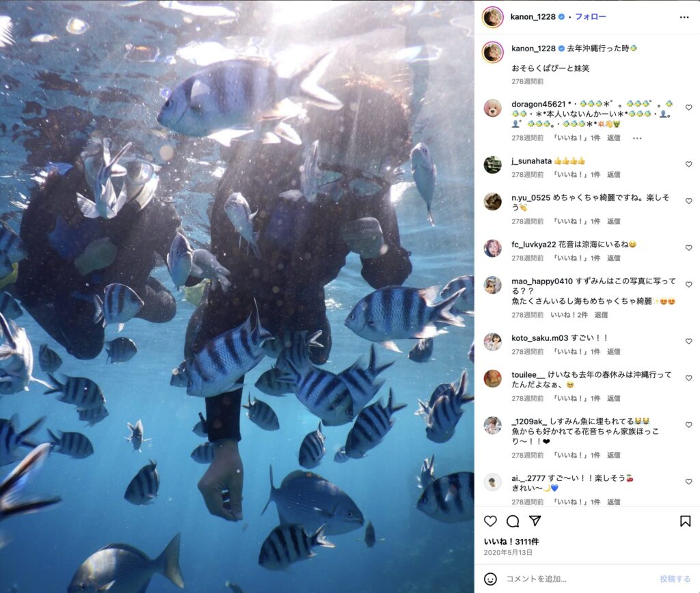Open touilee__ user profile link
Screen dimensions: 700x593
point(528,374)
